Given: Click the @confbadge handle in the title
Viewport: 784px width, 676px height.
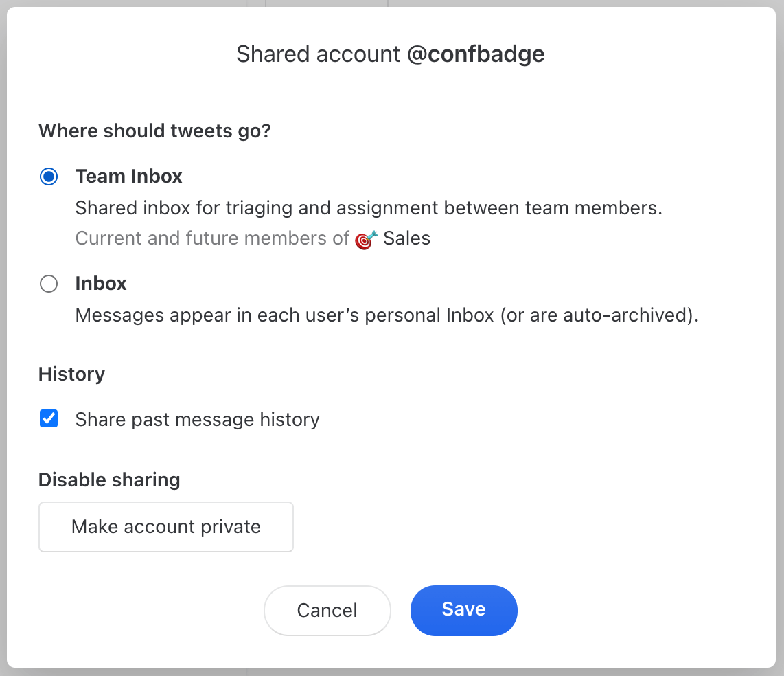Looking at the screenshot, I should (x=476, y=54).
